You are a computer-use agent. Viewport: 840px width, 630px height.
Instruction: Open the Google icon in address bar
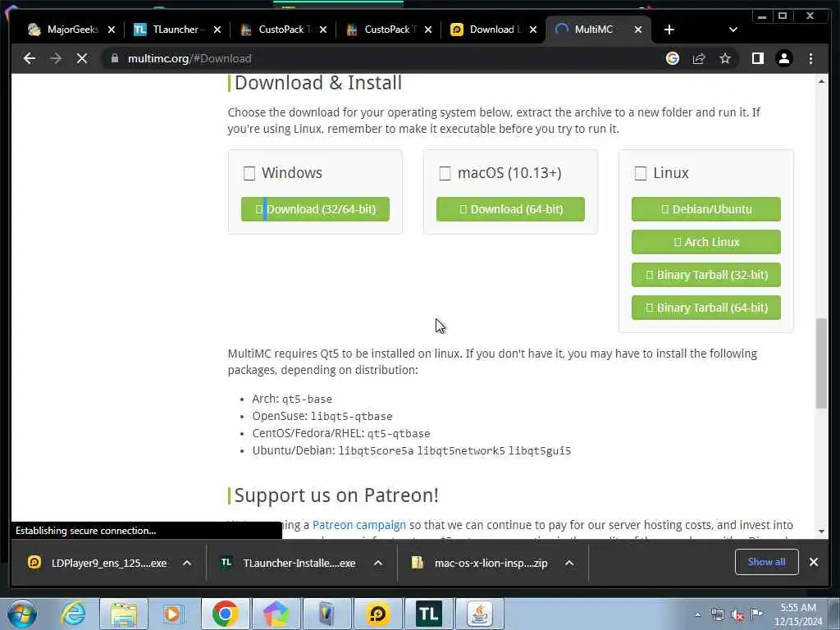point(673,58)
